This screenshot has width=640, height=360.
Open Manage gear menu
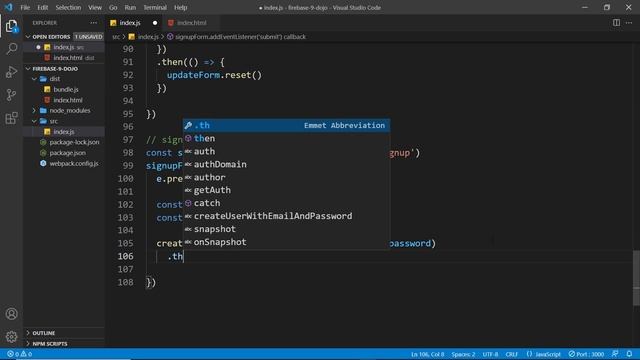(x=11, y=337)
